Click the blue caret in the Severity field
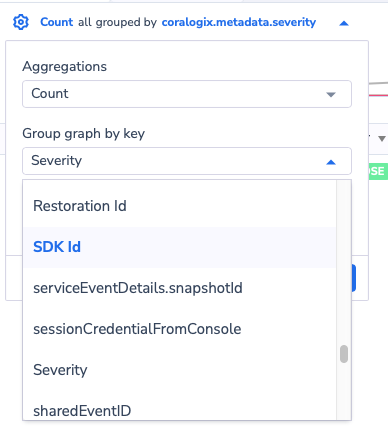This screenshot has width=388, height=434. tap(331, 162)
